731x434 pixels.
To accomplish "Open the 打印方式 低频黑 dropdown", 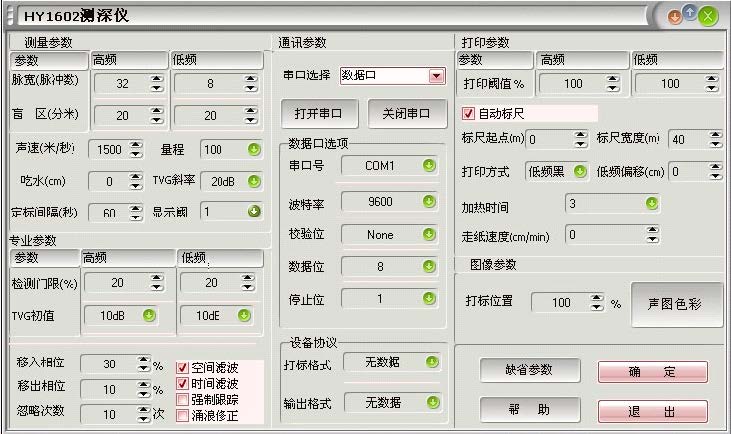I will point(580,172).
